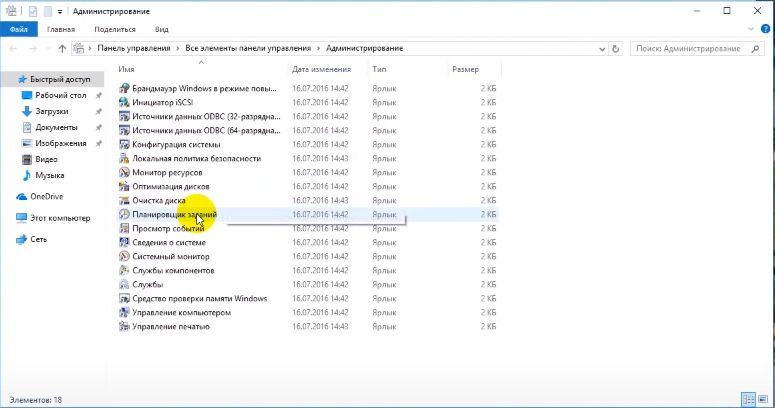Click the Конфигурация системы icon
This screenshot has height=408, width=775.
coord(124,144)
